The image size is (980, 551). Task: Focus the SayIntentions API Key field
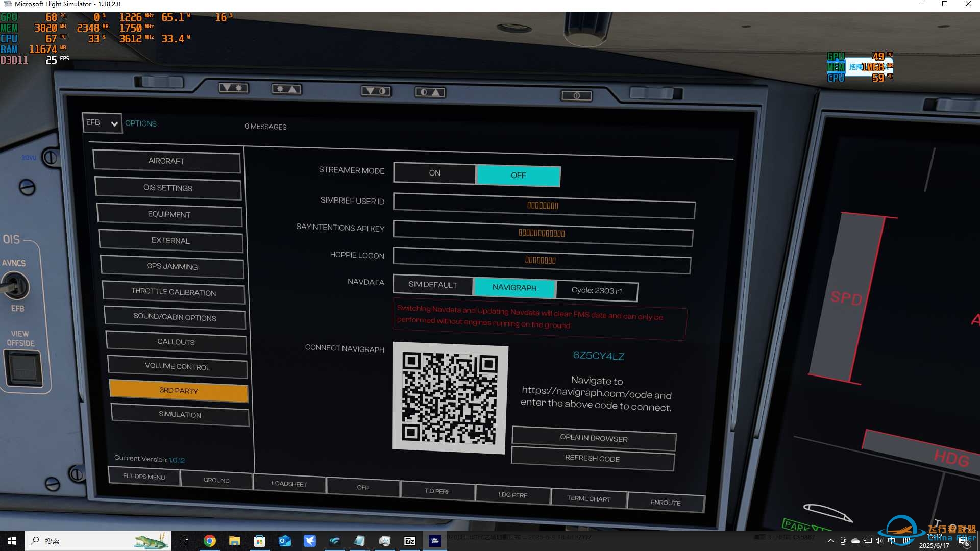[543, 233]
